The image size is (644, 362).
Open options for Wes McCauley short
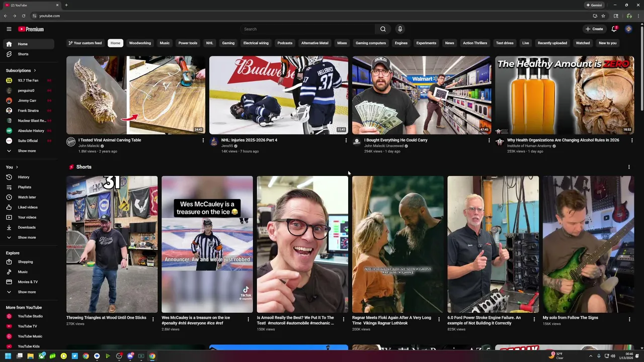(x=248, y=319)
